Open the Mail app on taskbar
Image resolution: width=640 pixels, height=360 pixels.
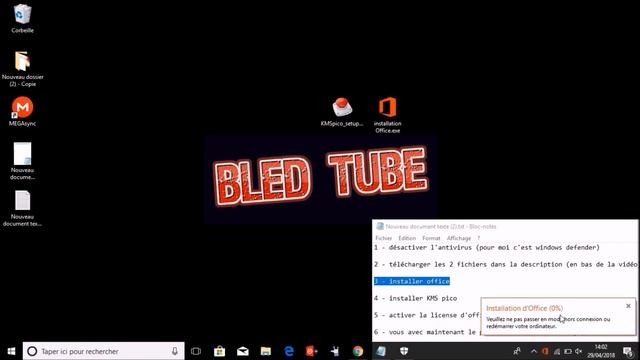tap(242, 351)
